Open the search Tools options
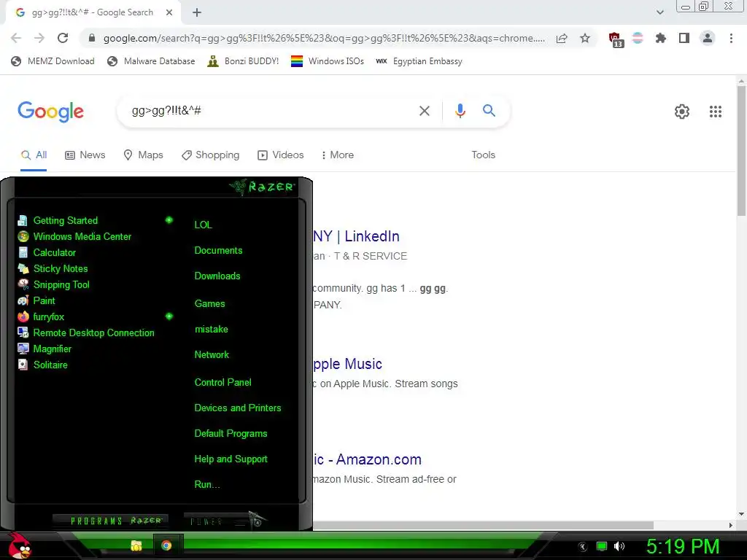The width and height of the screenshot is (747, 560). click(x=483, y=155)
